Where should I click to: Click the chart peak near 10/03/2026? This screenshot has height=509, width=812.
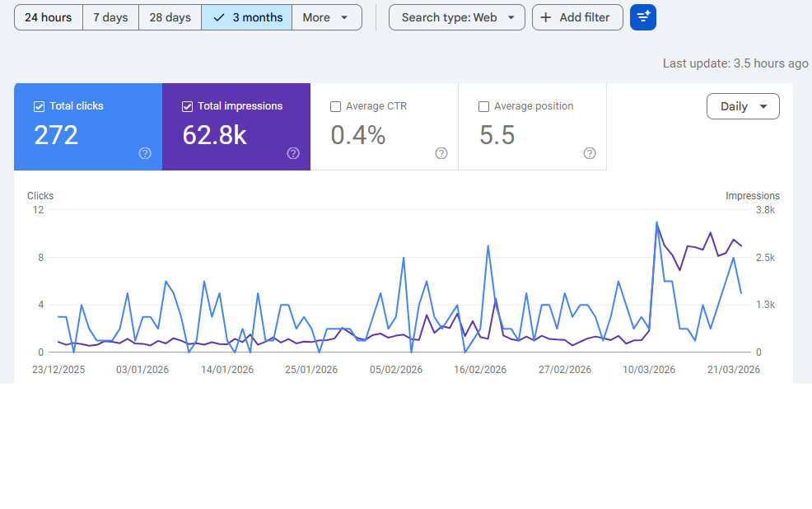pyautogui.click(x=656, y=222)
